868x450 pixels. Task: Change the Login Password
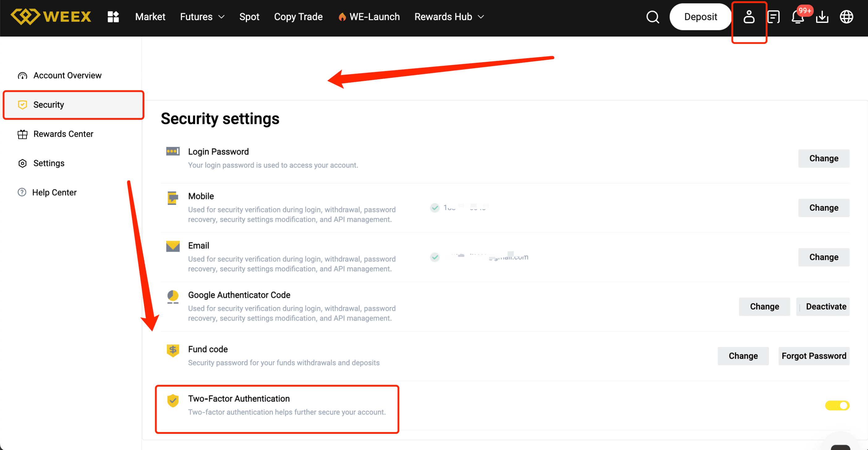coord(824,158)
